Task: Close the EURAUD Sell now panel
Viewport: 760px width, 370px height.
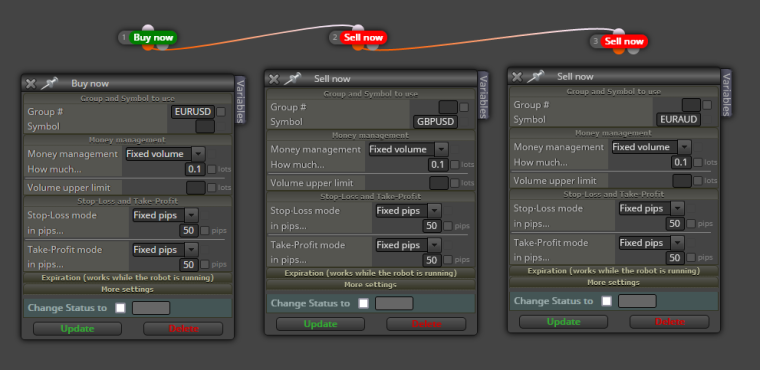Action: [517, 76]
